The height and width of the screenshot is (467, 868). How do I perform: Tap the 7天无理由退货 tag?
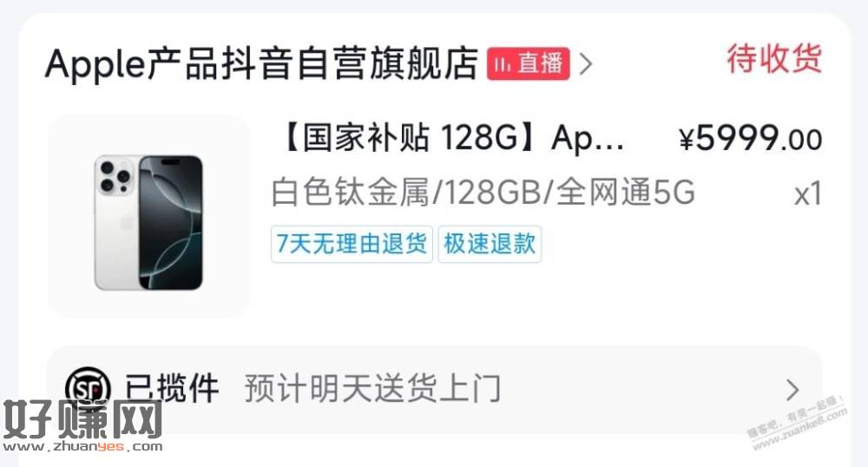[x=352, y=243]
